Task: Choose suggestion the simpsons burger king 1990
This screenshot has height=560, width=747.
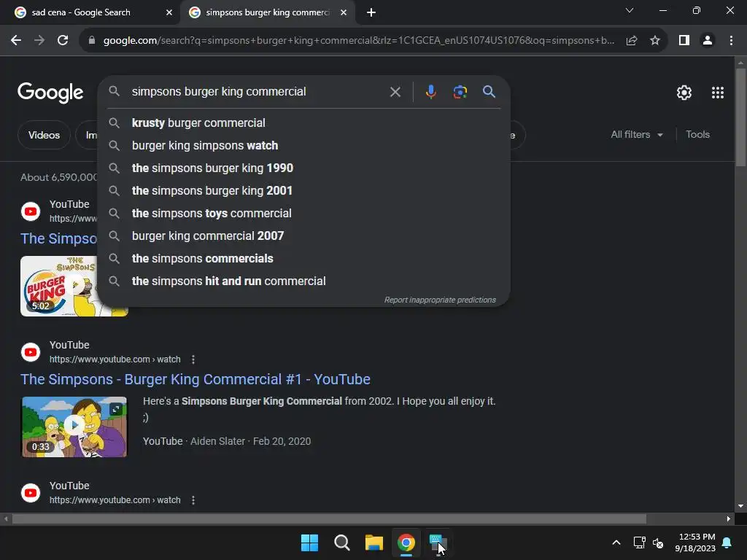Action: 303,168
